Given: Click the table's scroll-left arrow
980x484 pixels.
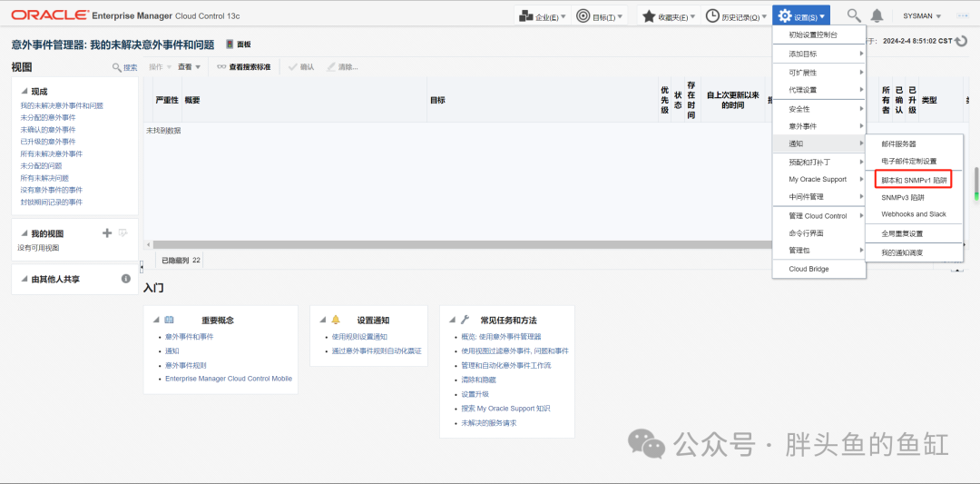Looking at the screenshot, I should [x=148, y=244].
